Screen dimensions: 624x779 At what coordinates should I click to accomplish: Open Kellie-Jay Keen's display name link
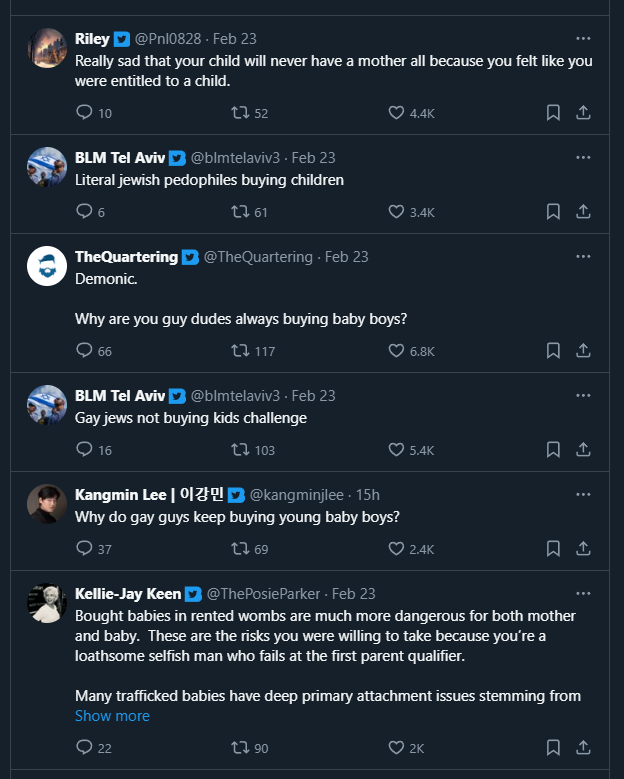(x=128, y=594)
